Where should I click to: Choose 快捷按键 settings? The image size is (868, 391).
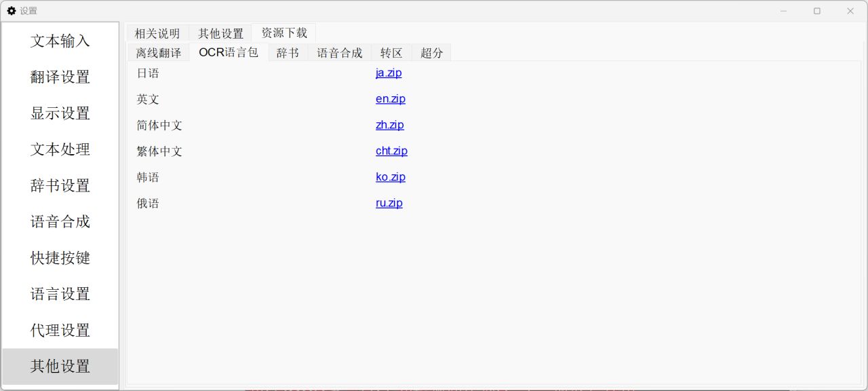coord(60,258)
